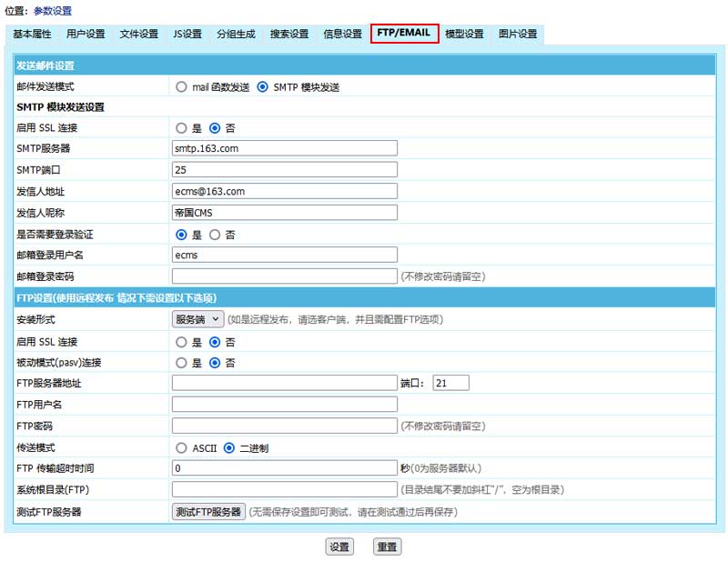728x572 pixels.
Task: Click the FTP 端口 field
Action: [x=450, y=383]
